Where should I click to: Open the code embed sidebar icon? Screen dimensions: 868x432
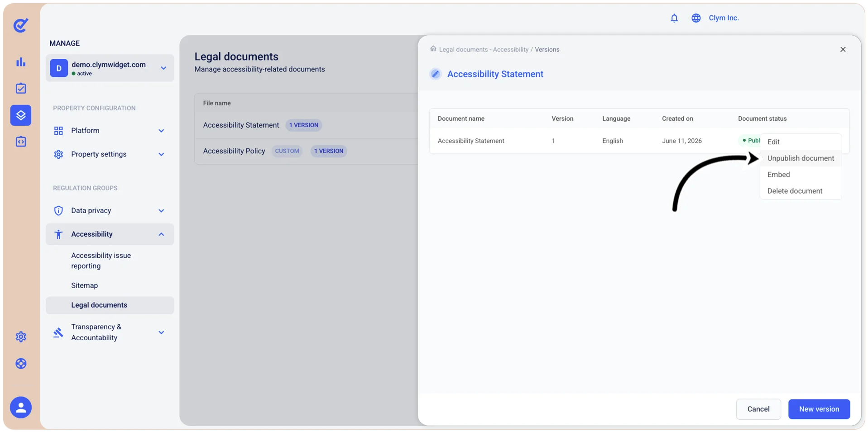coord(21,142)
